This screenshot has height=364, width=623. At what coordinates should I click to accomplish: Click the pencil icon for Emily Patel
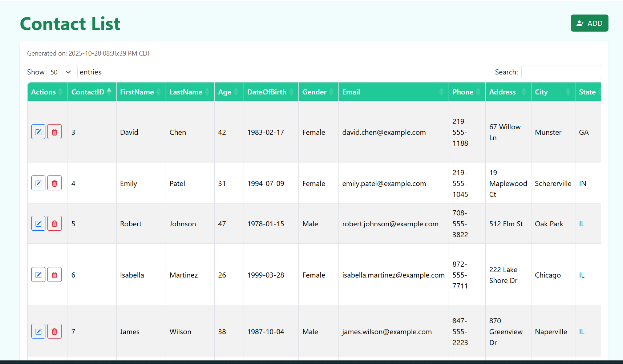[x=38, y=183]
